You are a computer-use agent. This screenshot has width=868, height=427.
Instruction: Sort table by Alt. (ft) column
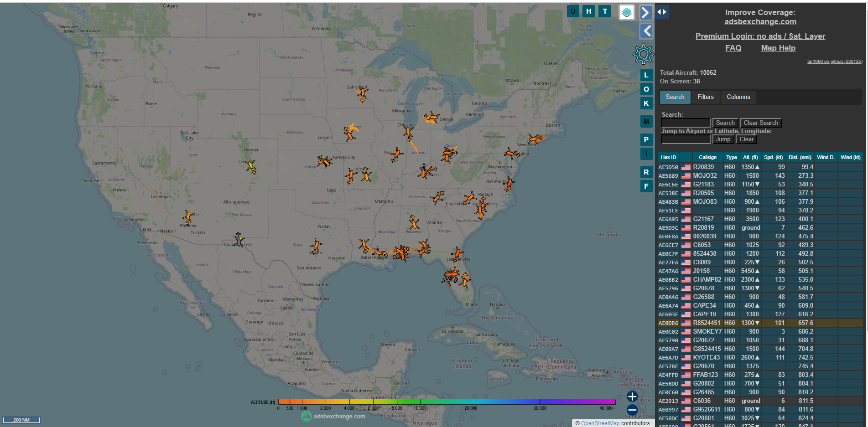(x=750, y=157)
